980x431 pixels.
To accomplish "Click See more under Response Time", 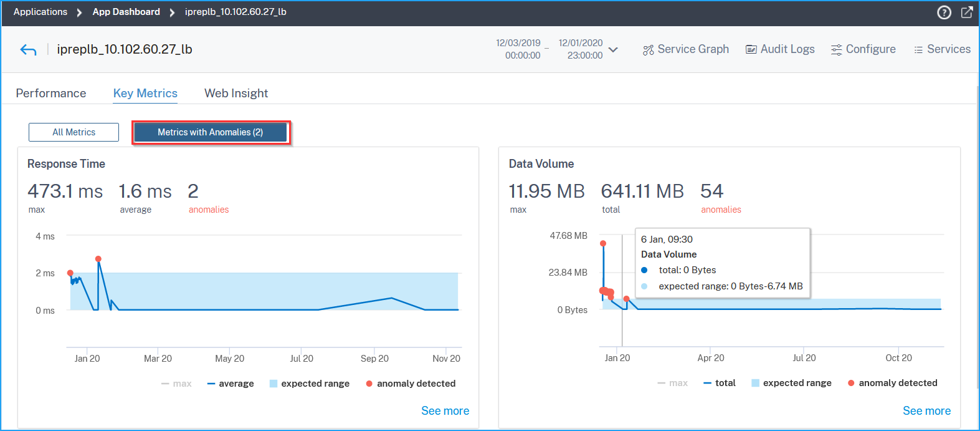I will (445, 411).
